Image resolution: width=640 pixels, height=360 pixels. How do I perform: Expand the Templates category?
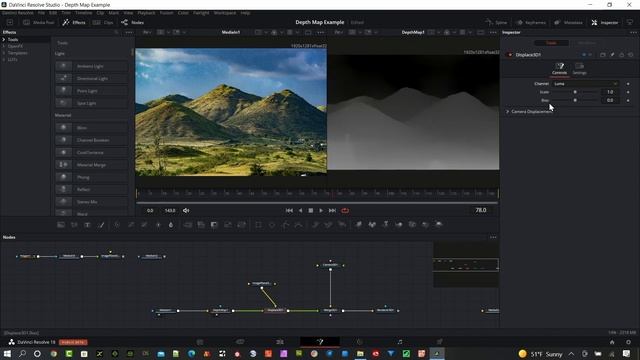[x=4, y=53]
